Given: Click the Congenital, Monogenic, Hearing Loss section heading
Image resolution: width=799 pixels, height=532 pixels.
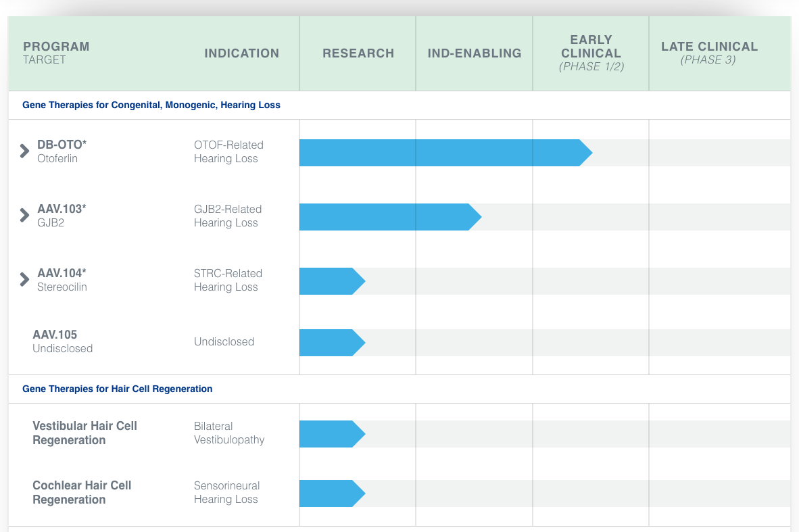Looking at the screenshot, I should (x=151, y=105).
